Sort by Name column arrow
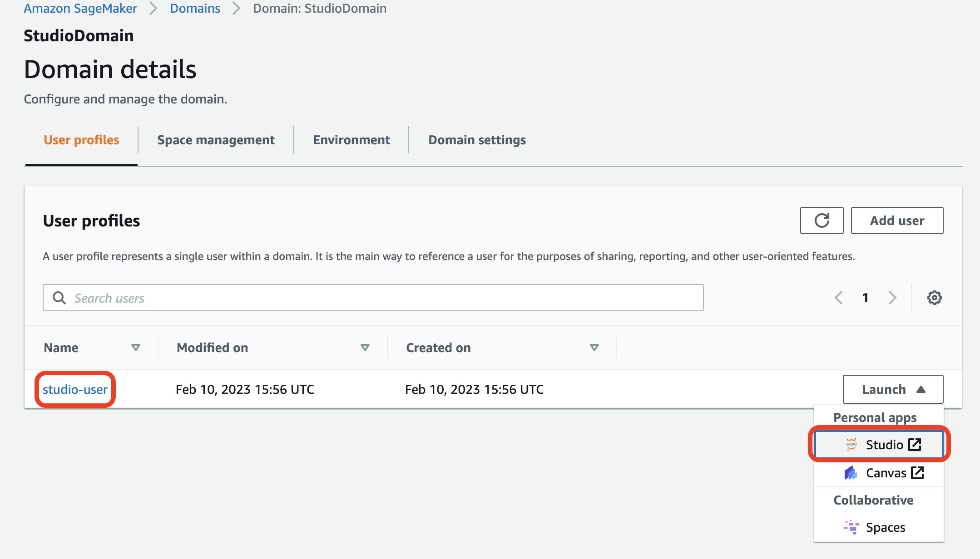Screen dimensions: 980x559 135,348
